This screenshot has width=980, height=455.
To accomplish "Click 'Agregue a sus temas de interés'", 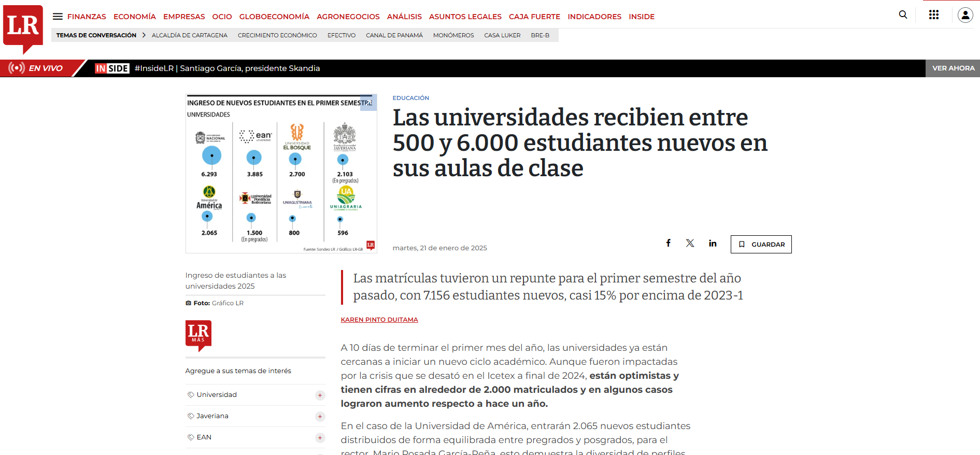I will (238, 371).
